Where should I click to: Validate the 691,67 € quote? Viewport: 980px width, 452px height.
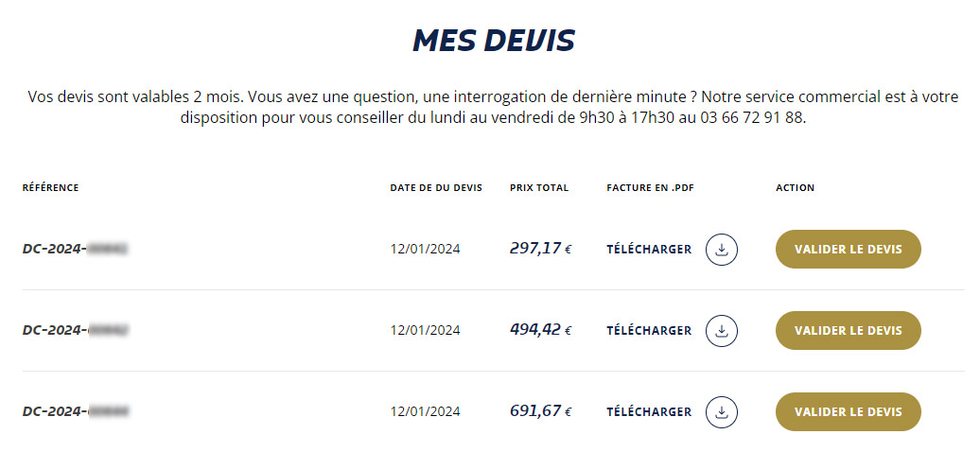(x=849, y=412)
